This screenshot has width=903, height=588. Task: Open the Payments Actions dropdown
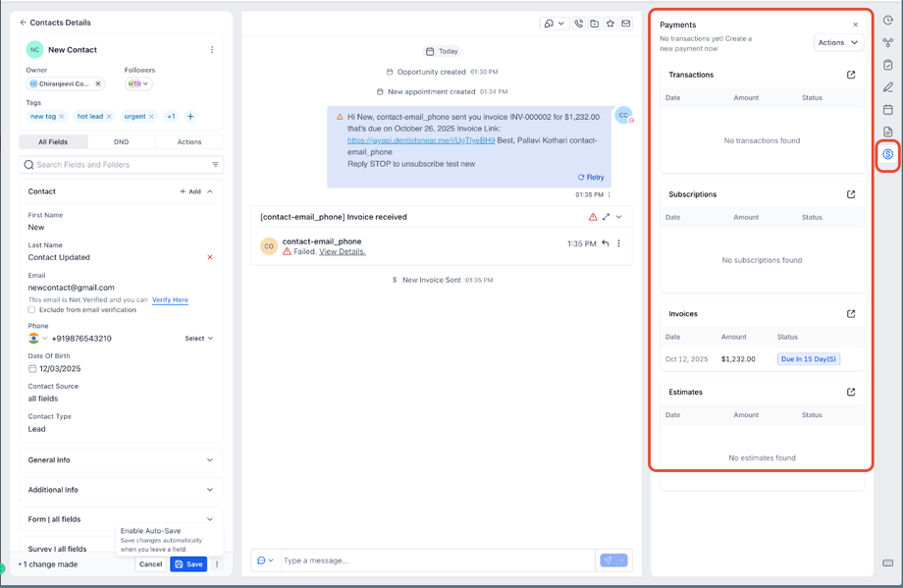click(x=838, y=42)
